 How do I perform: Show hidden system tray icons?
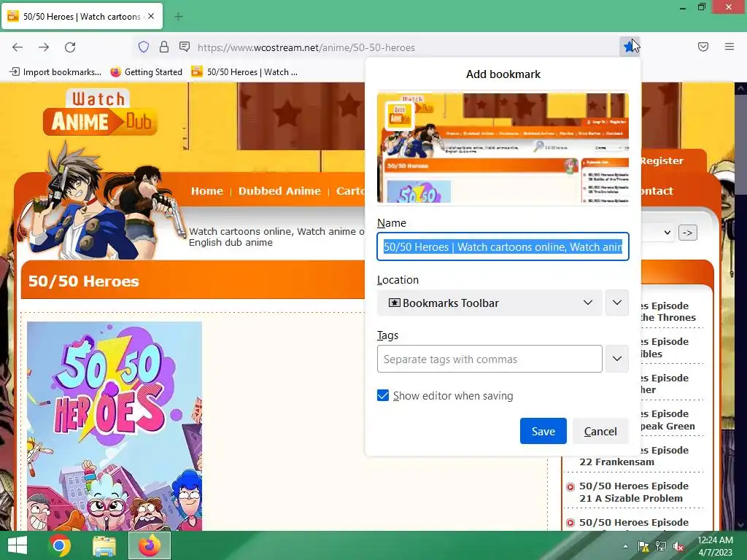[625, 546]
